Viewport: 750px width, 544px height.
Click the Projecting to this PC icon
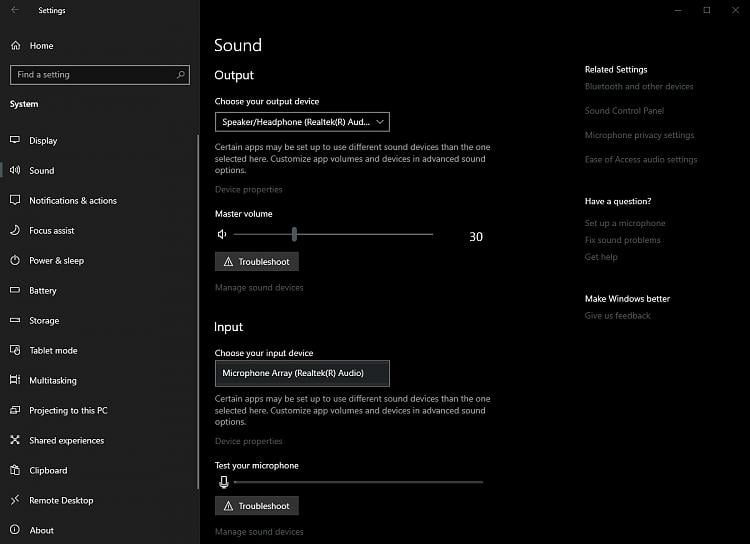15,410
